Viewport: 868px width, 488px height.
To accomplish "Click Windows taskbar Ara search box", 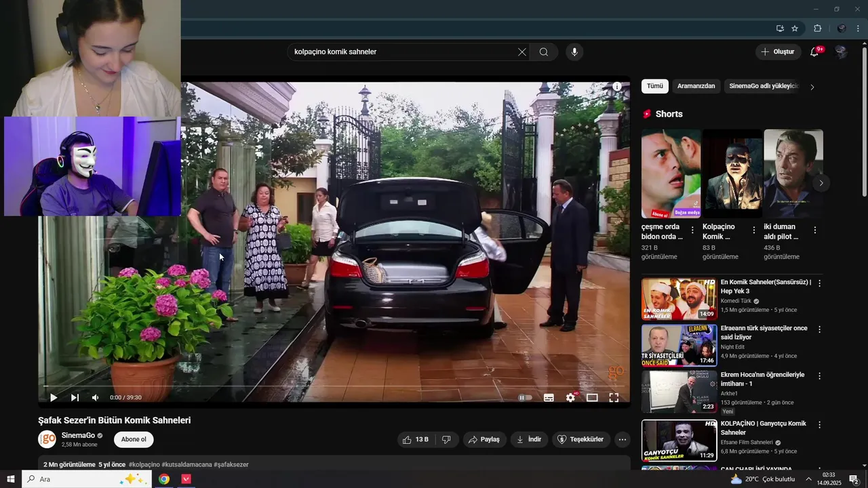I will [x=86, y=479].
